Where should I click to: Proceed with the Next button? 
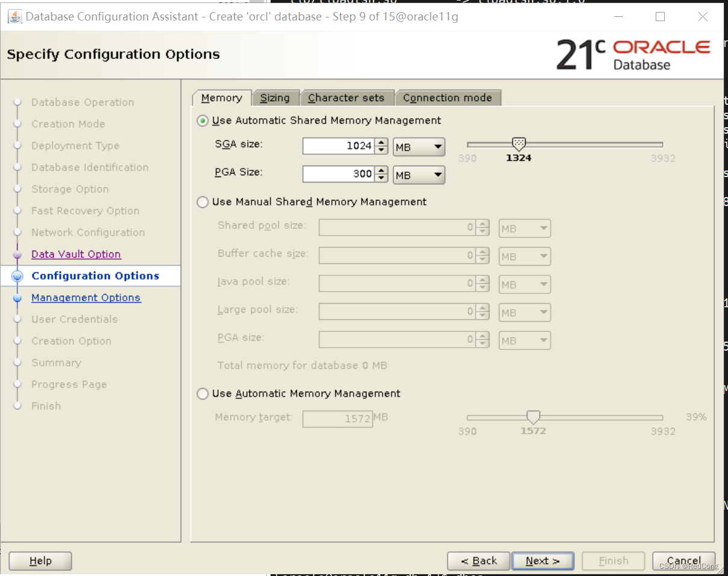(542, 561)
